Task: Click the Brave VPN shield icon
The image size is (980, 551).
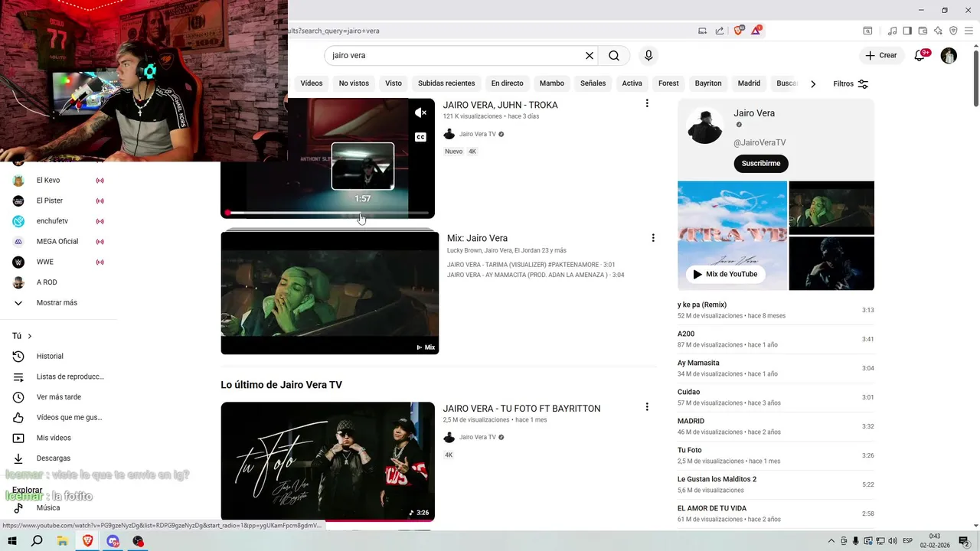Action: [x=953, y=31]
